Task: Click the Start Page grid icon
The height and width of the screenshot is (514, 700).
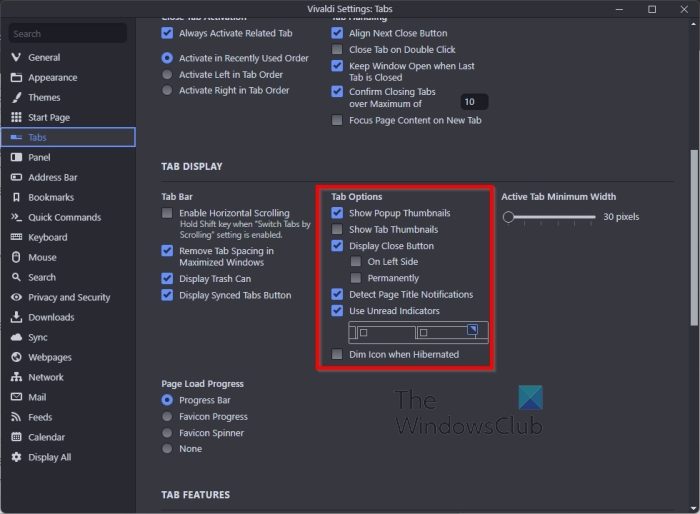Action: pos(16,117)
